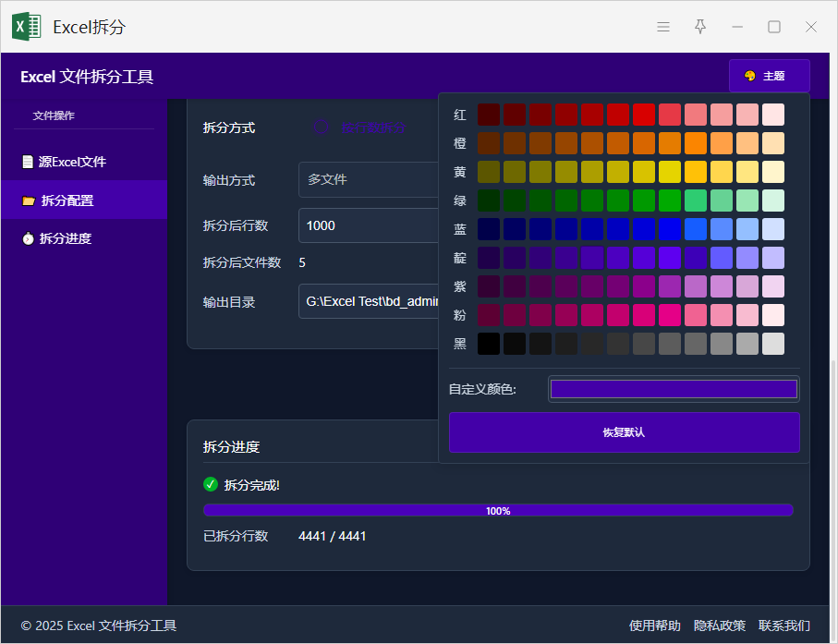Click the 主题 theme button

769,76
